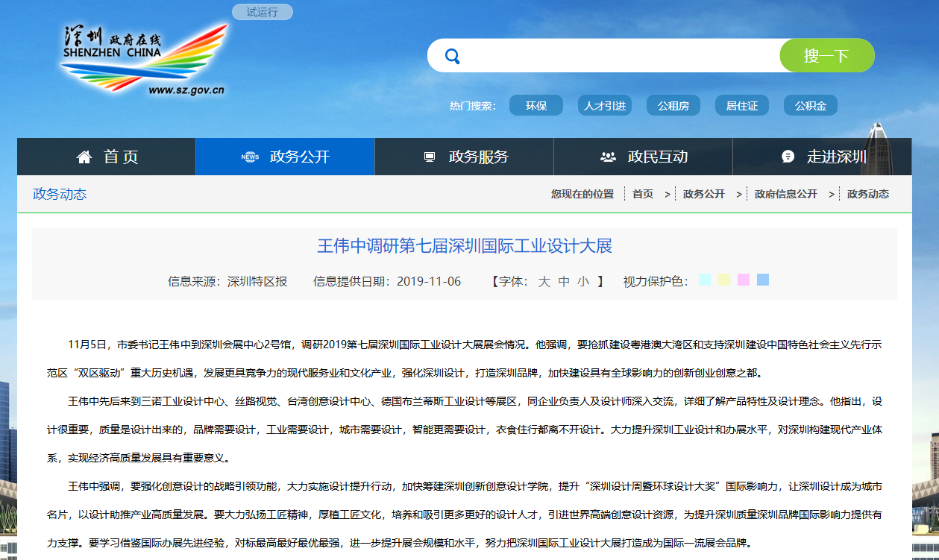Open 政府信息公开 breadcrumb link
This screenshot has height=560, width=939.
(x=785, y=194)
